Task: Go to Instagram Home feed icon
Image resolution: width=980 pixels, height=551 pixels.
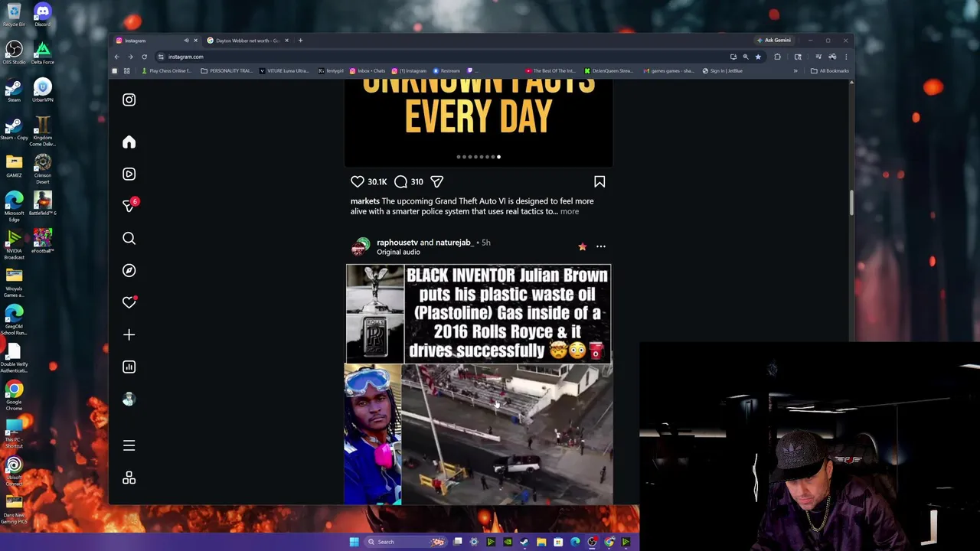Action: [129, 142]
